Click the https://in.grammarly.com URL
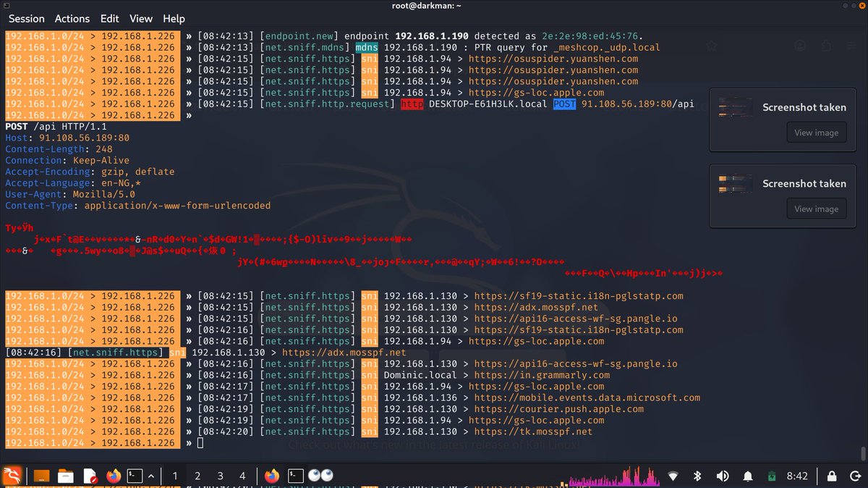 click(x=542, y=375)
